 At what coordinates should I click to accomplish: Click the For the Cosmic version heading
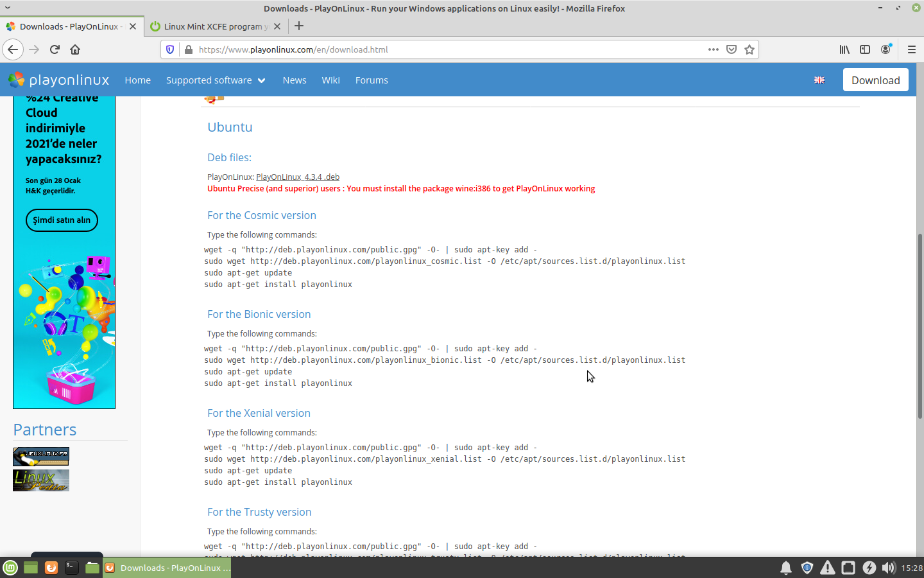click(x=262, y=215)
